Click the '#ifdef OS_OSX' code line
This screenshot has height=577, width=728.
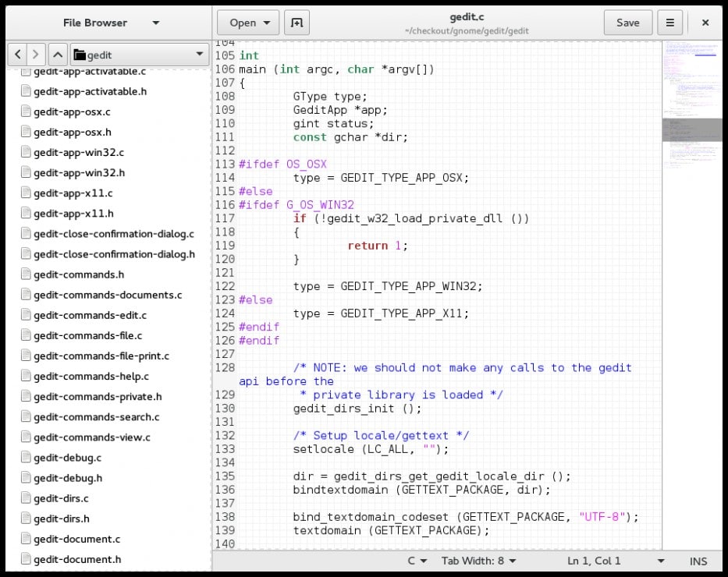pyautogui.click(x=282, y=165)
